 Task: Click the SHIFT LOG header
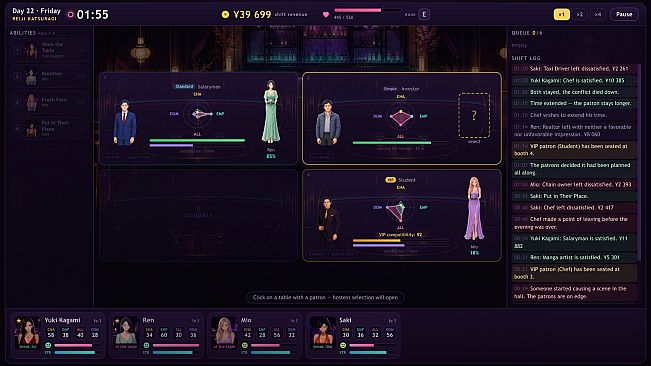[526, 58]
